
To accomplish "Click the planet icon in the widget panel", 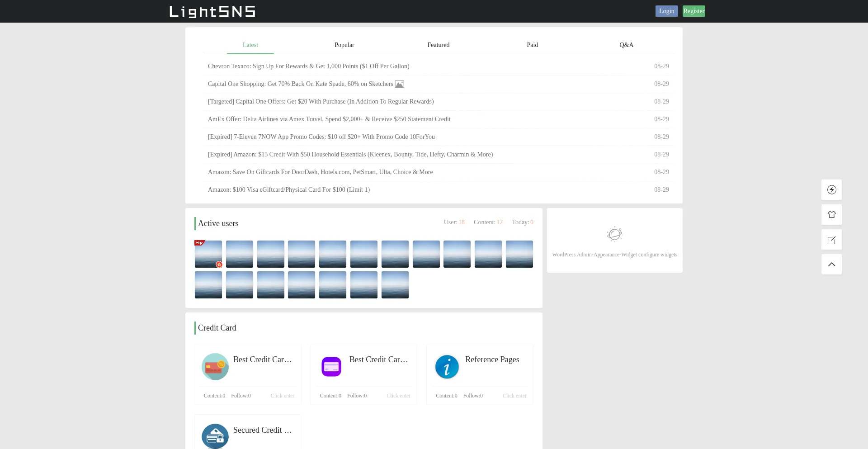I will [x=614, y=234].
